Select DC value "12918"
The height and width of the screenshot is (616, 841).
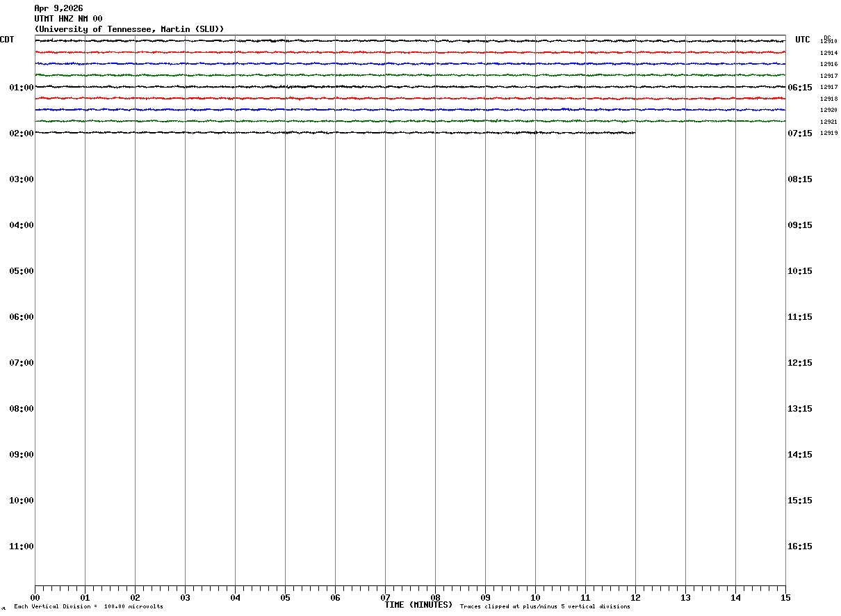click(828, 99)
